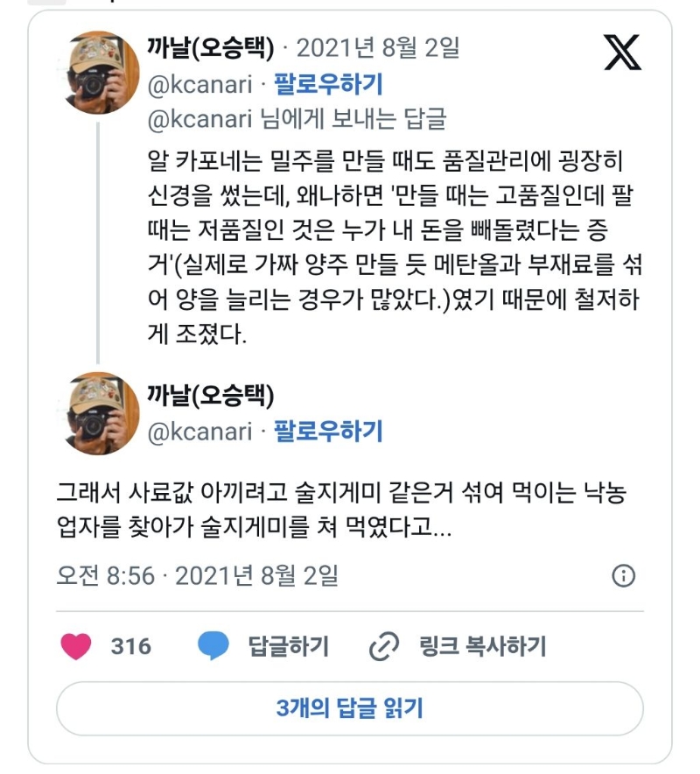Click the blue reply speech bubble icon
This screenshot has height=774, width=700.
pos(213,646)
